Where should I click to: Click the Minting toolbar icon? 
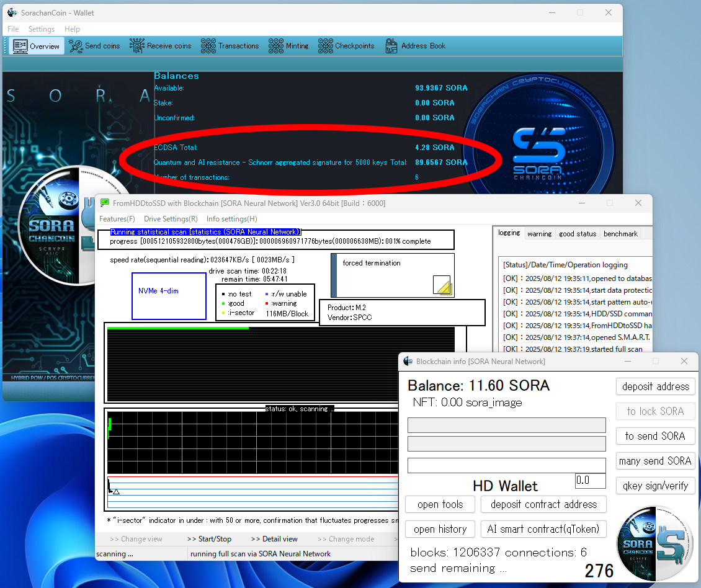(x=276, y=46)
